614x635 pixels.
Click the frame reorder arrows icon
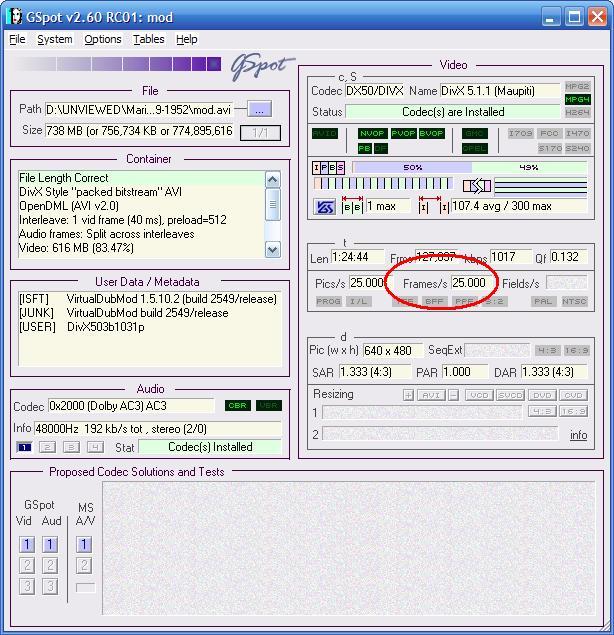click(x=477, y=186)
